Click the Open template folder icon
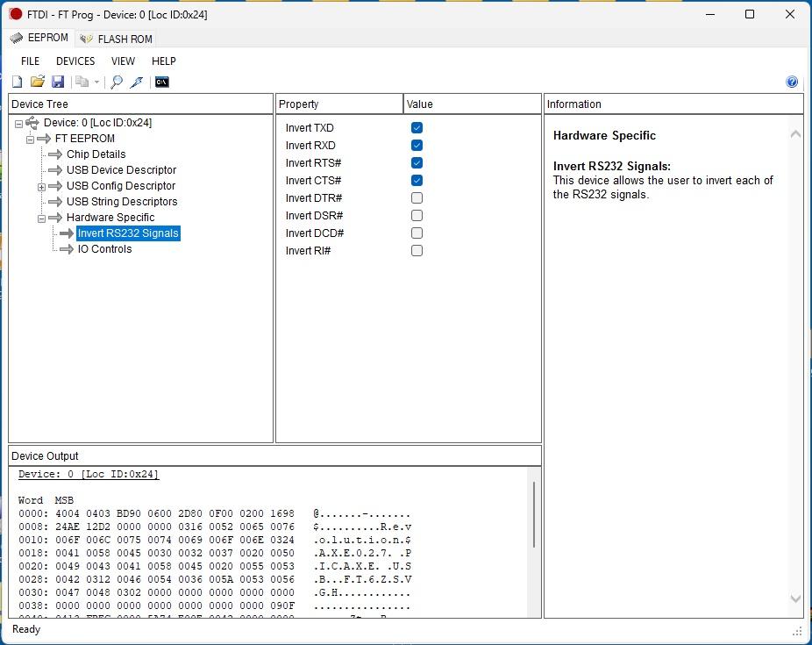Screen dimensions: 812x645 click(37, 82)
